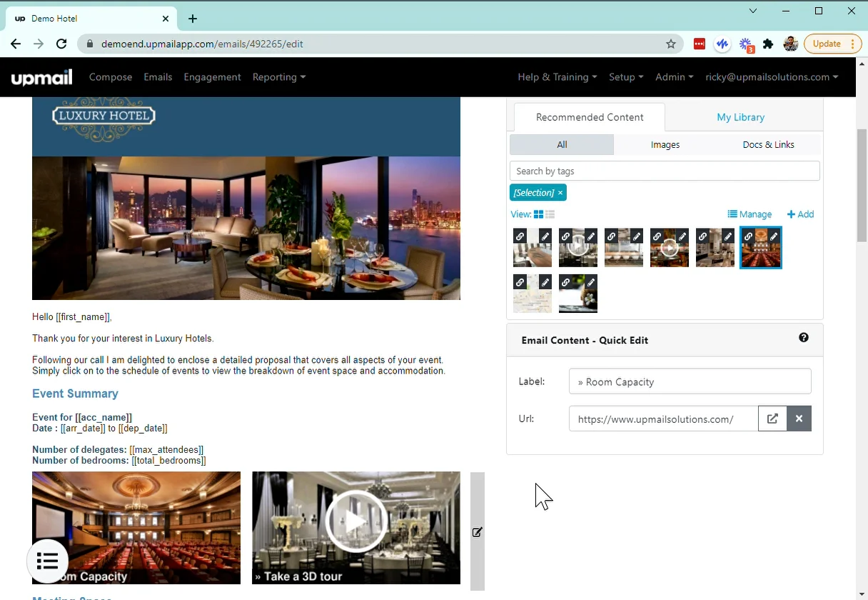This screenshot has width=868, height=600.
Task: Select the All content filter
Action: coord(562,144)
